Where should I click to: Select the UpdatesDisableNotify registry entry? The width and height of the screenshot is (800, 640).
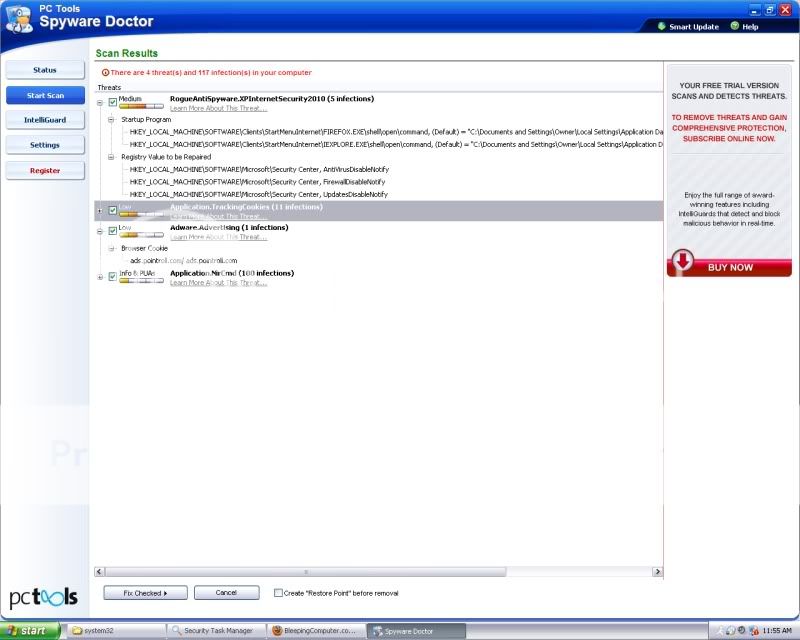(259, 194)
